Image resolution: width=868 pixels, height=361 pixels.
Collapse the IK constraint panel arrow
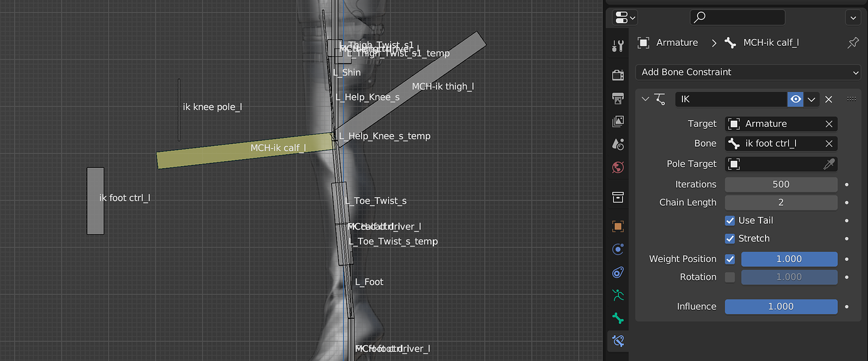tap(645, 99)
